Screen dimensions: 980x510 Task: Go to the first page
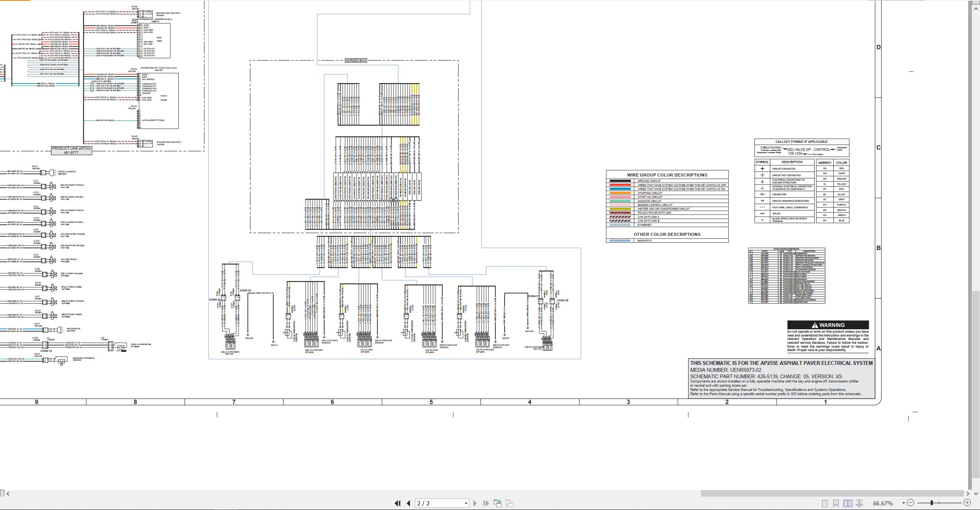pos(397,503)
